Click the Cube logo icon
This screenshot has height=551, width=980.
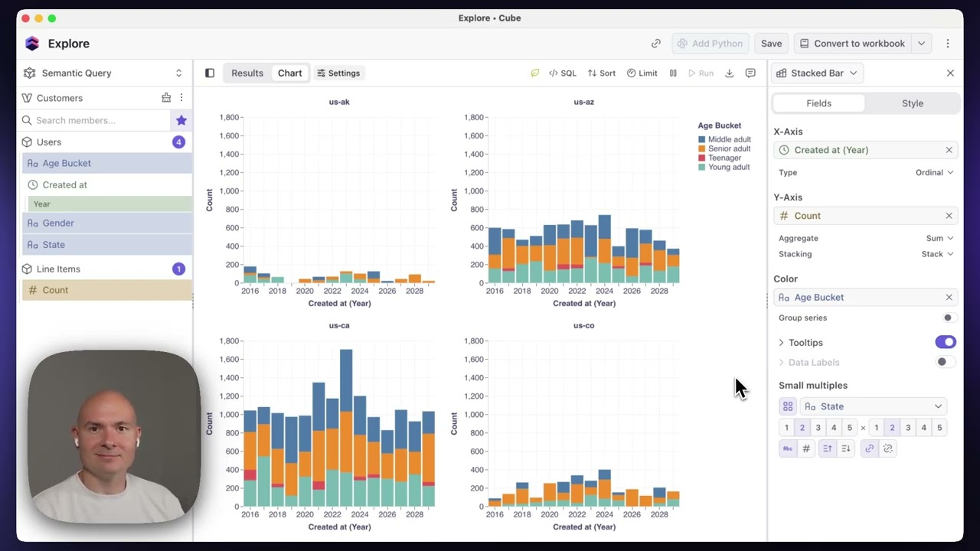[x=31, y=44]
